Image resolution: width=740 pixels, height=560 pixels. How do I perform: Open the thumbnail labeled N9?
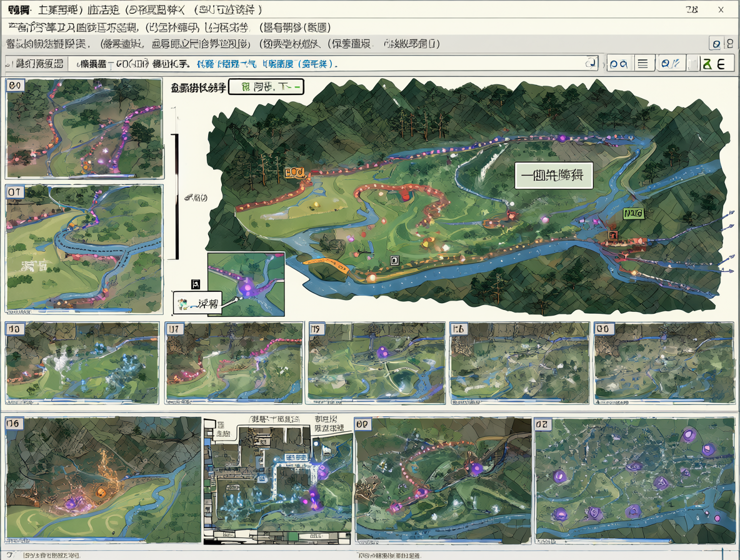tap(377, 362)
